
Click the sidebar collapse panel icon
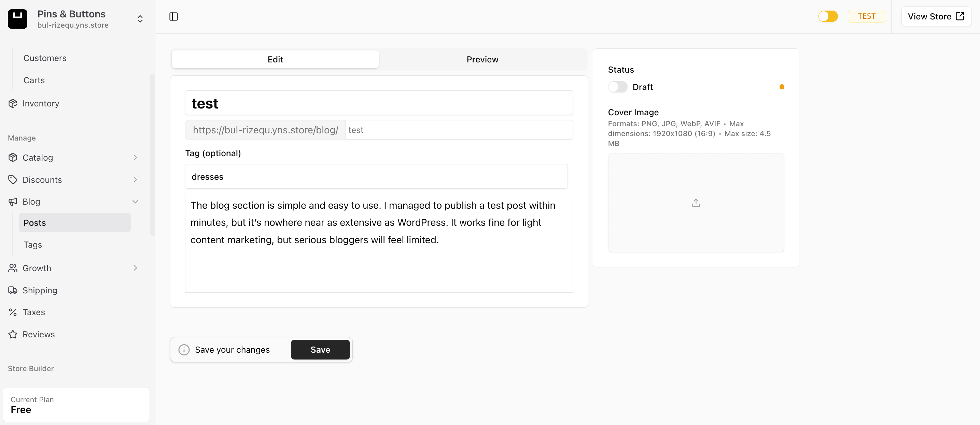pos(173,17)
